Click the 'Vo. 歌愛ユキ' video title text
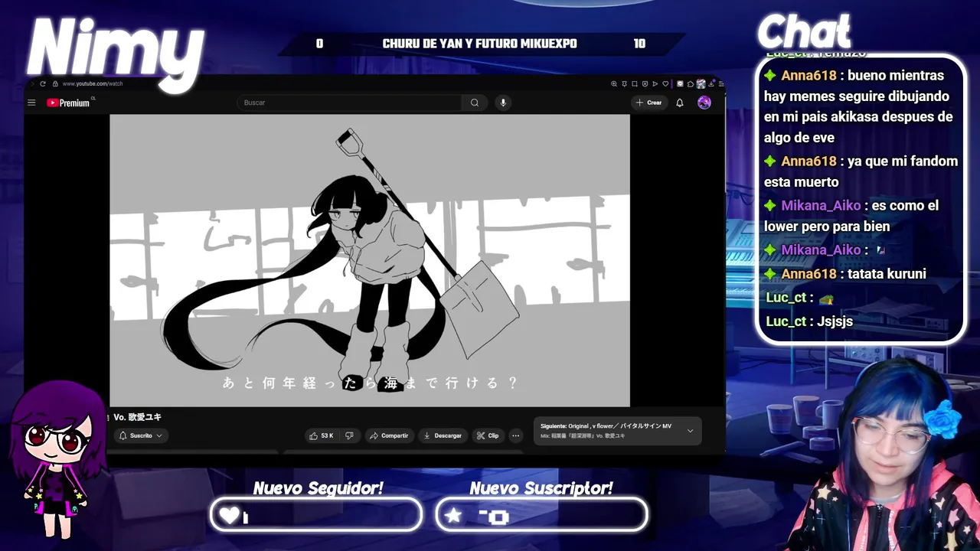980x551 pixels. 137,417
